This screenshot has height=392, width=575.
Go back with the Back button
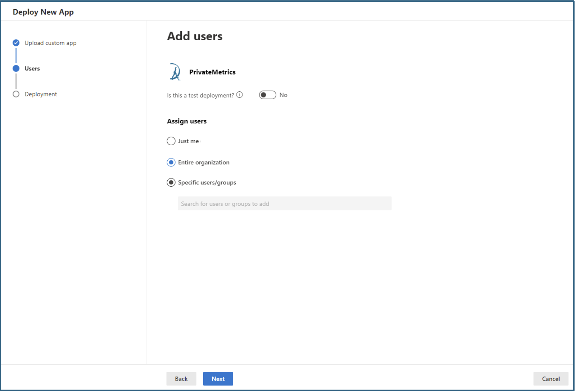click(181, 379)
